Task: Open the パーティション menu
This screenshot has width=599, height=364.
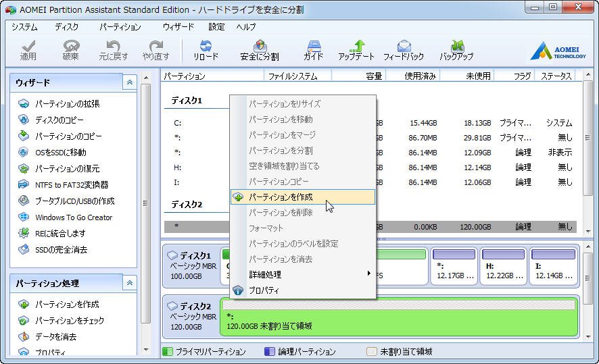Action: click(120, 27)
